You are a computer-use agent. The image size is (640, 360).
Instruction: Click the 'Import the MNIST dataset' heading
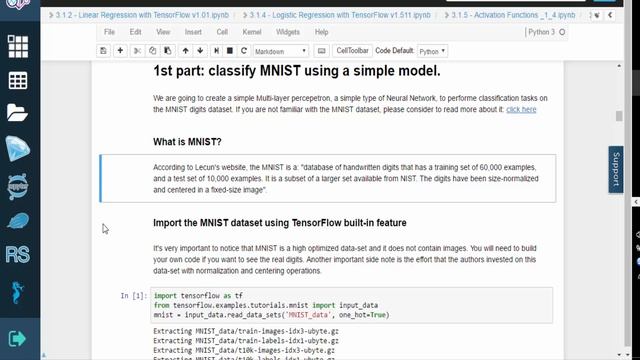pyautogui.click(x=280, y=223)
